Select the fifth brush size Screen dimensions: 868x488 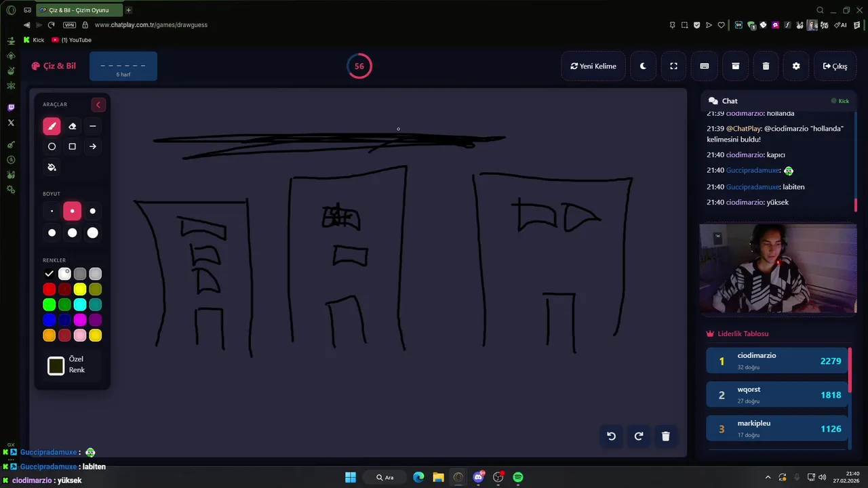pyautogui.click(x=73, y=233)
